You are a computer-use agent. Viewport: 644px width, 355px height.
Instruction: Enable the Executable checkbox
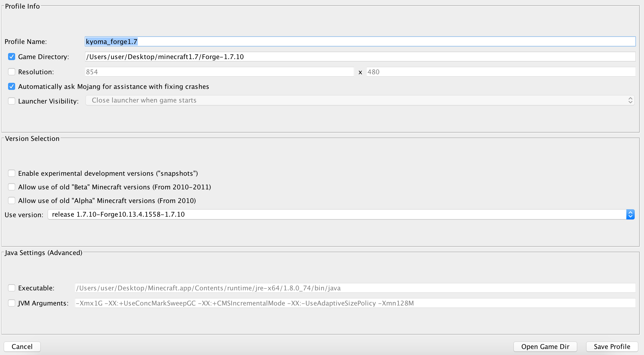12,288
